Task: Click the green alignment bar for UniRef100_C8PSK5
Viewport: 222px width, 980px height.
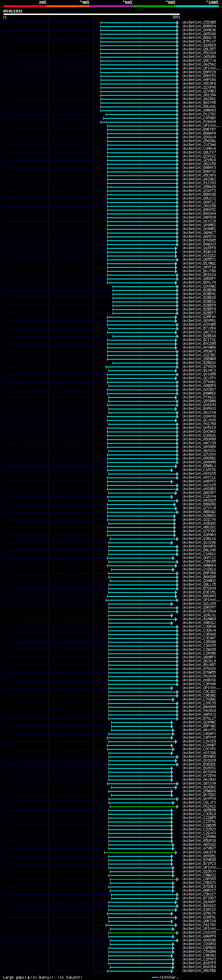Action: click(144, 879)
